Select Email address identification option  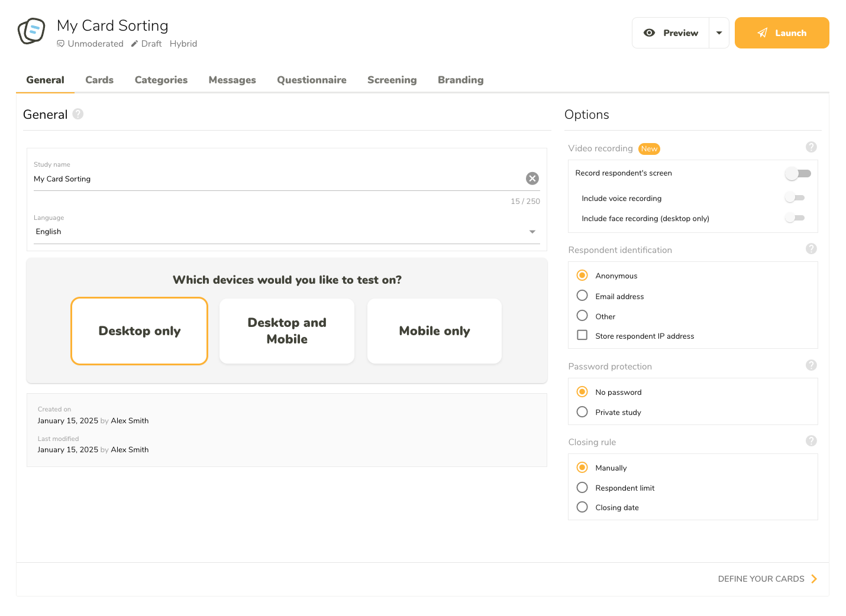tap(582, 296)
